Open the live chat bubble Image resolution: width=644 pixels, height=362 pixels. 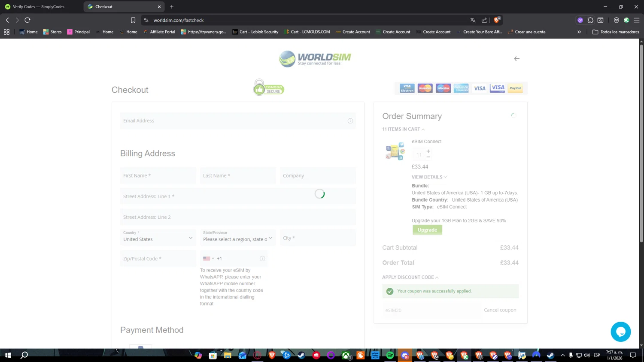[x=620, y=332]
